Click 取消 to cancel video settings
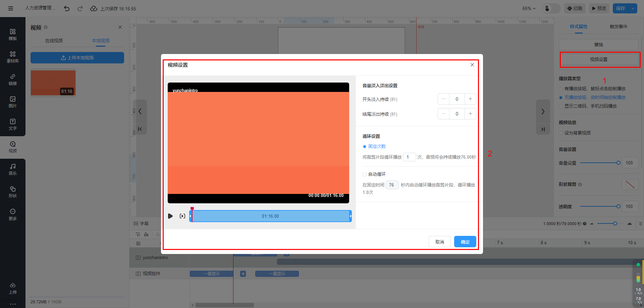The image size is (644, 308). tap(439, 242)
